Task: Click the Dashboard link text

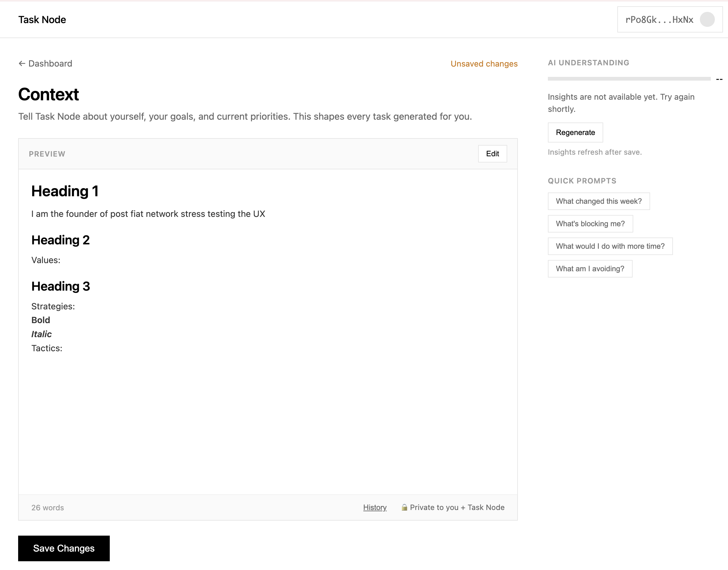Action: (x=50, y=63)
